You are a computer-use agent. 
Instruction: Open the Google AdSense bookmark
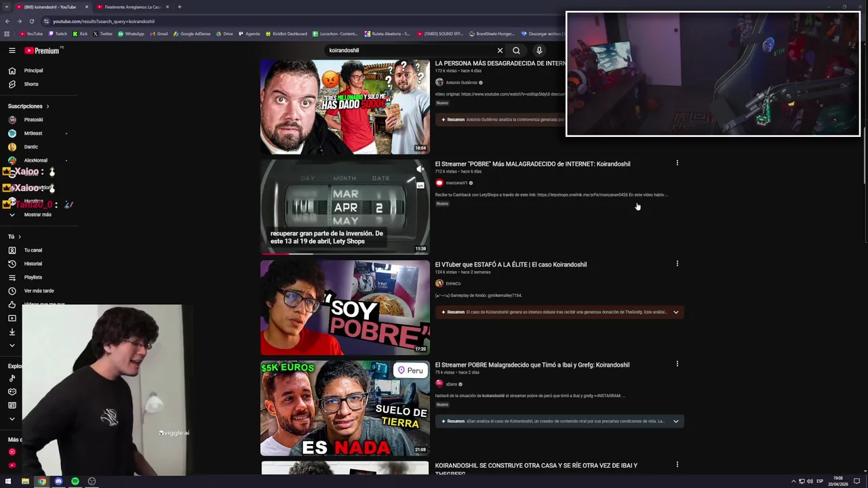pos(192,34)
